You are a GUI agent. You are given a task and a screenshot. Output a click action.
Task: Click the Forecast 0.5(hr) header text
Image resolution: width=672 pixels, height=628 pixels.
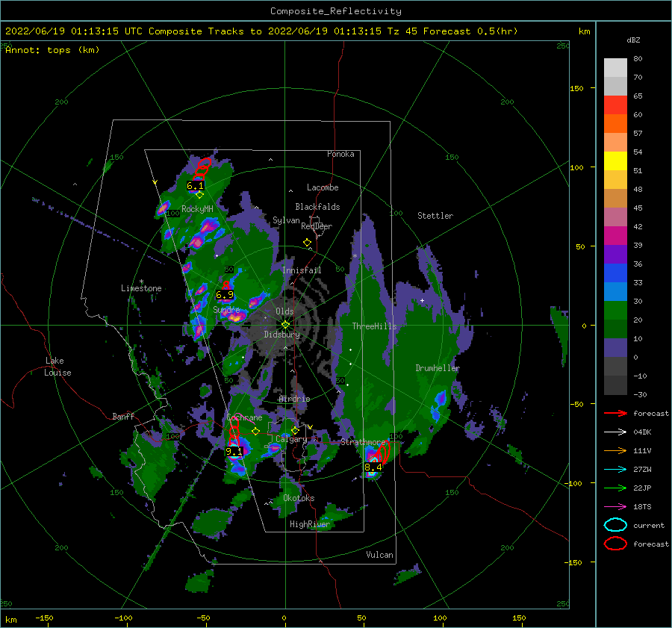(470, 31)
